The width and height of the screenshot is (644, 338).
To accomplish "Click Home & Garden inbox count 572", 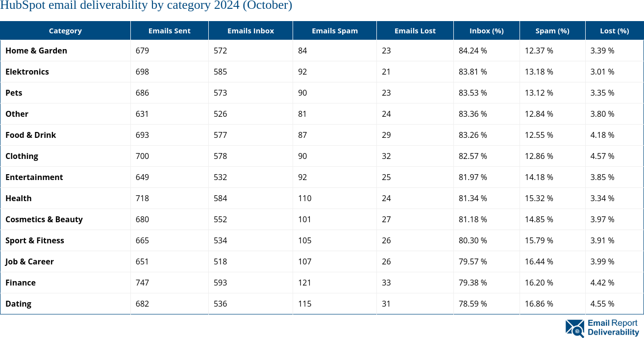I will coord(221,51).
